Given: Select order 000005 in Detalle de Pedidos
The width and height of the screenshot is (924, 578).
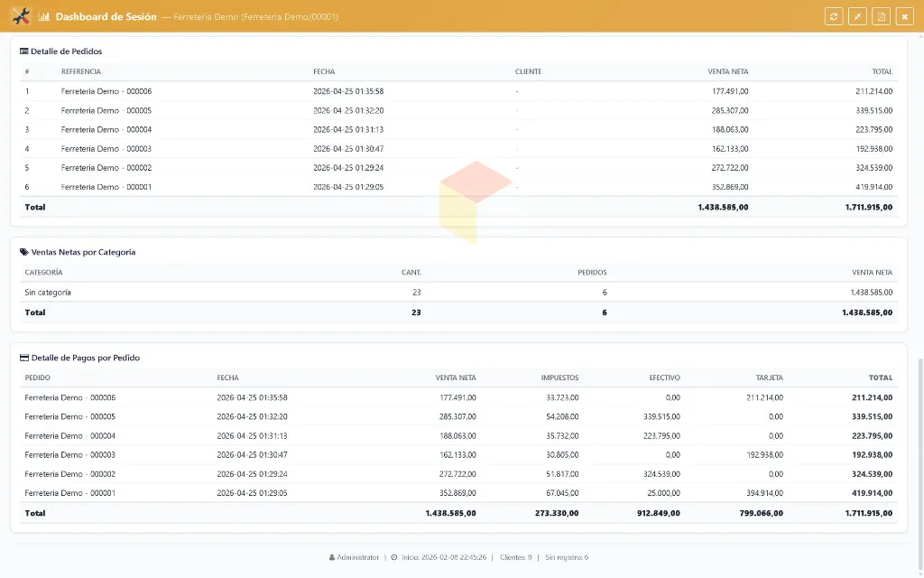Looking at the screenshot, I should [x=458, y=110].
